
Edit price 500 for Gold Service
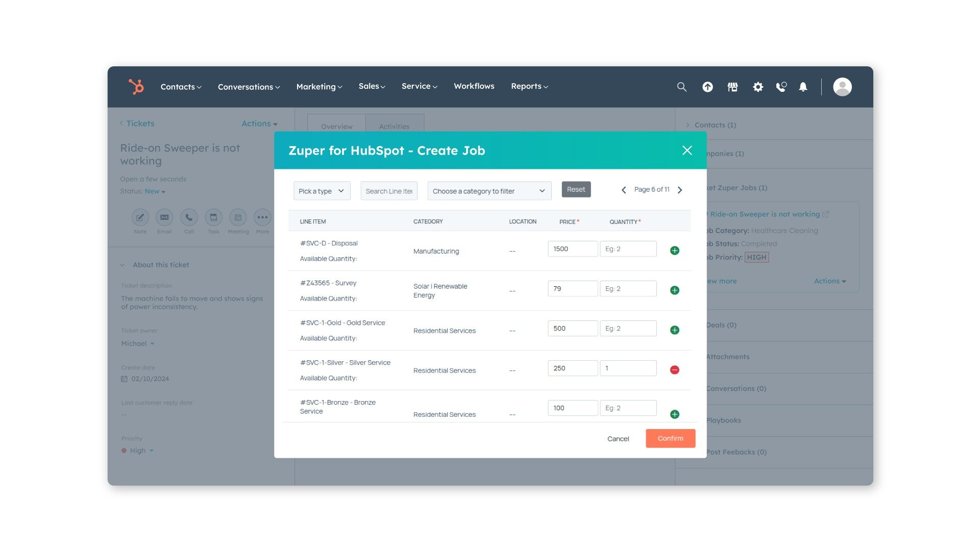pyautogui.click(x=572, y=329)
